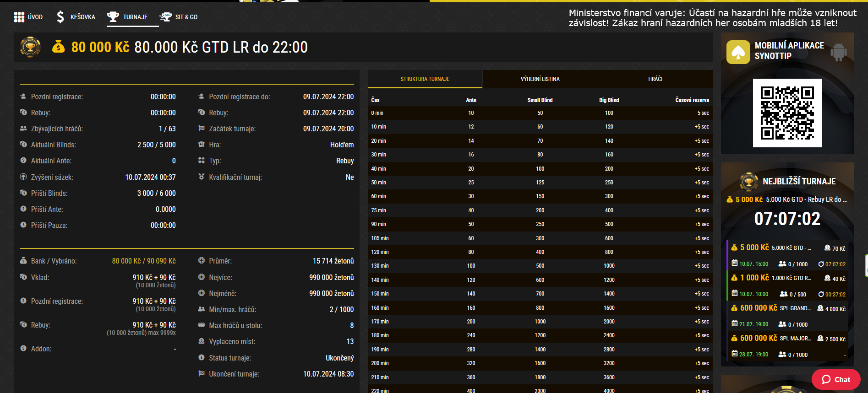
Task: Open the Kešovka menu item
Action: coord(82,17)
